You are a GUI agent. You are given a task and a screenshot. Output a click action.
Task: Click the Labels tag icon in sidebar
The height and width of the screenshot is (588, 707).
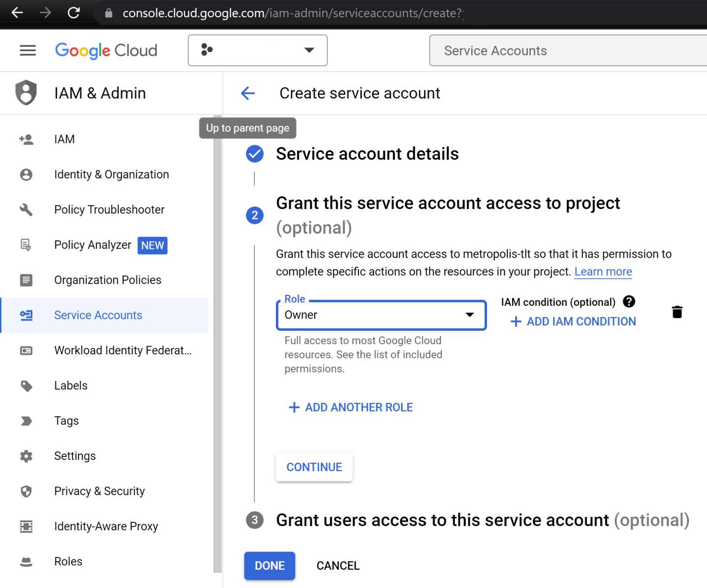tap(26, 386)
